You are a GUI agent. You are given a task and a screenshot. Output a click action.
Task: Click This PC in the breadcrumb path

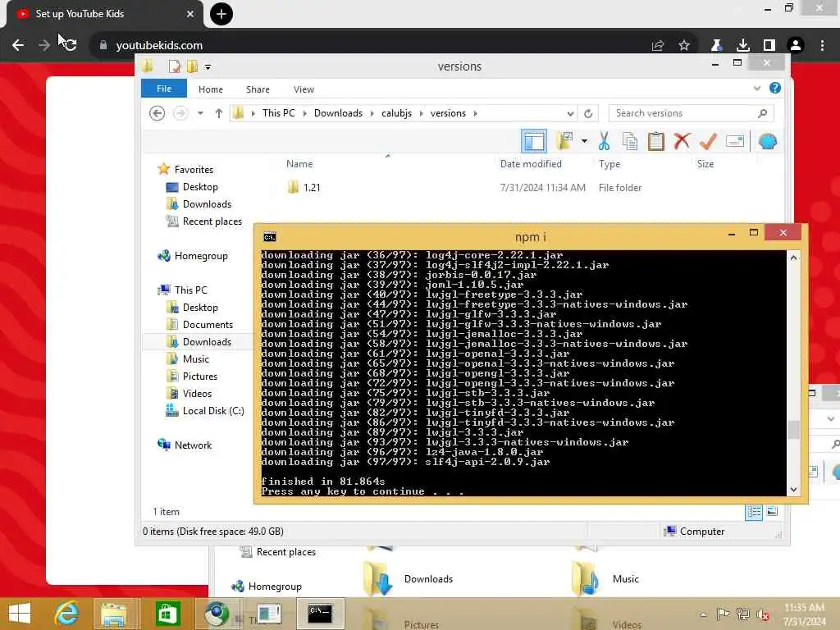point(279,113)
